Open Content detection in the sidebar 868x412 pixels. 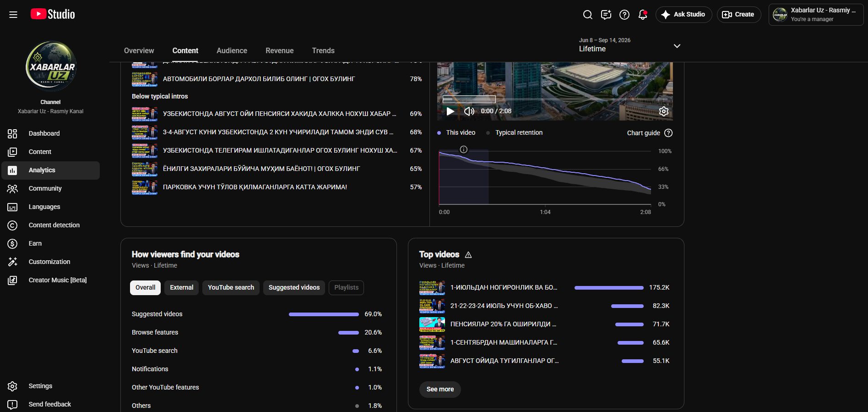click(x=50, y=225)
